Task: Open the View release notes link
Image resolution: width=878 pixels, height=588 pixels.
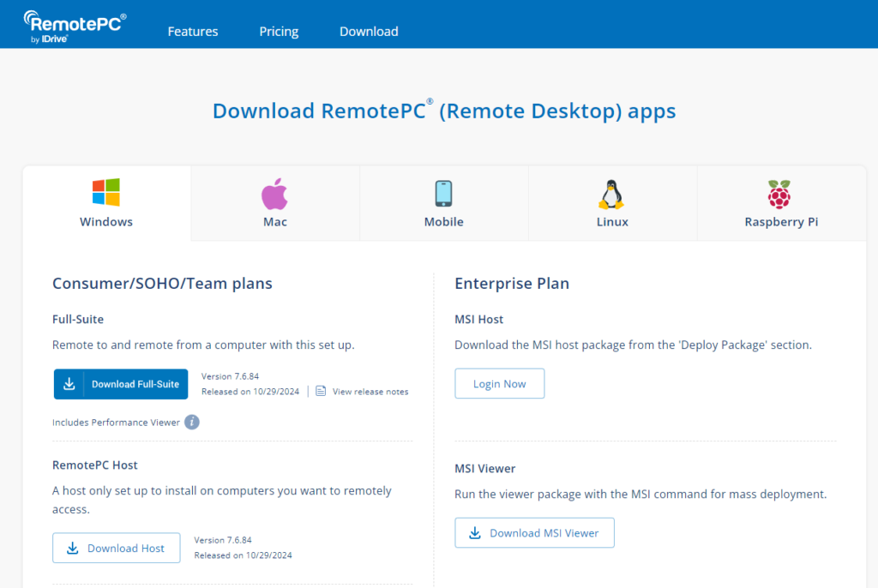Action: click(x=370, y=392)
